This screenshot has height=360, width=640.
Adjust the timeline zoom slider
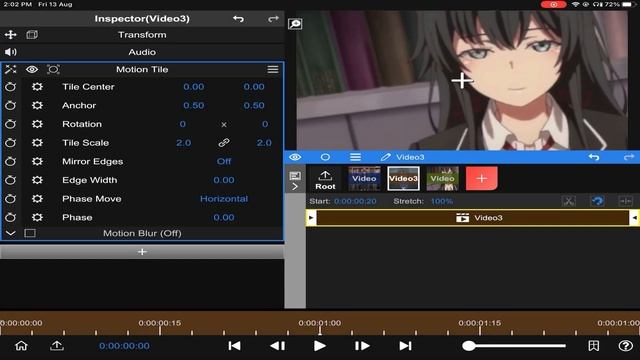514,346
